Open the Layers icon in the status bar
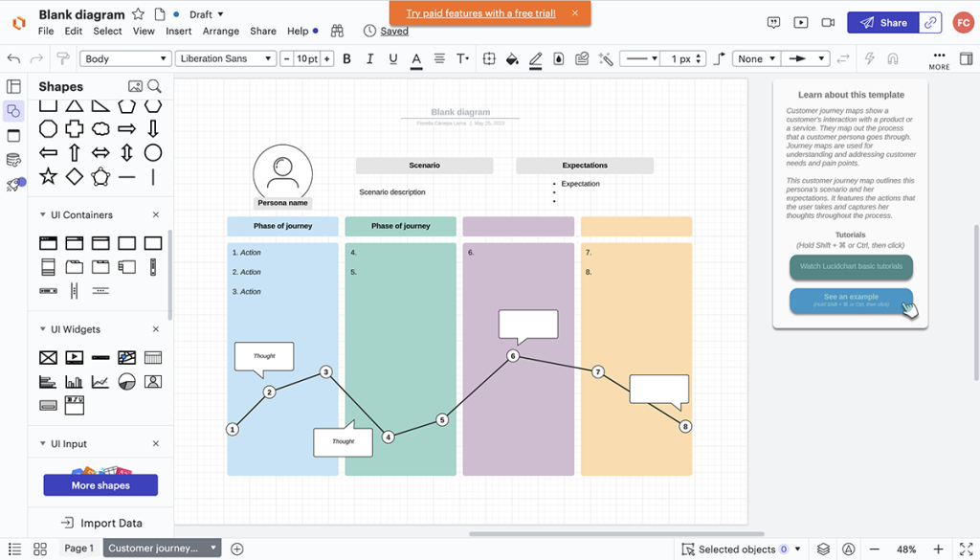The height and width of the screenshot is (560, 980). 821,549
